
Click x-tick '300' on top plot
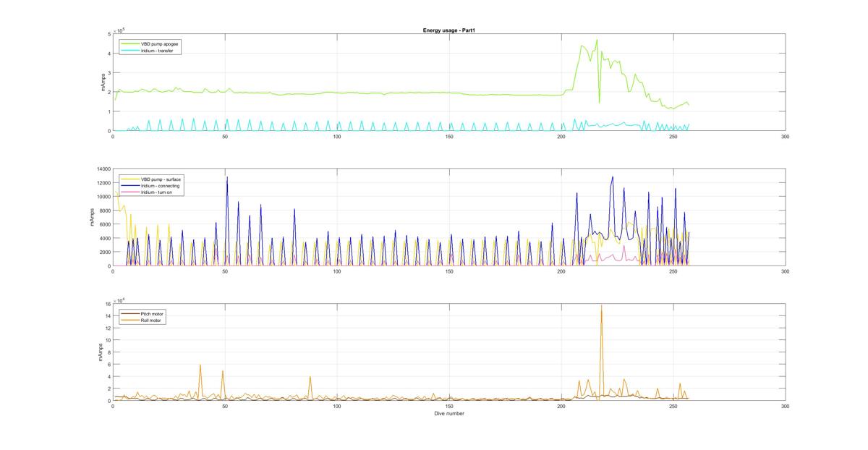[x=786, y=137]
